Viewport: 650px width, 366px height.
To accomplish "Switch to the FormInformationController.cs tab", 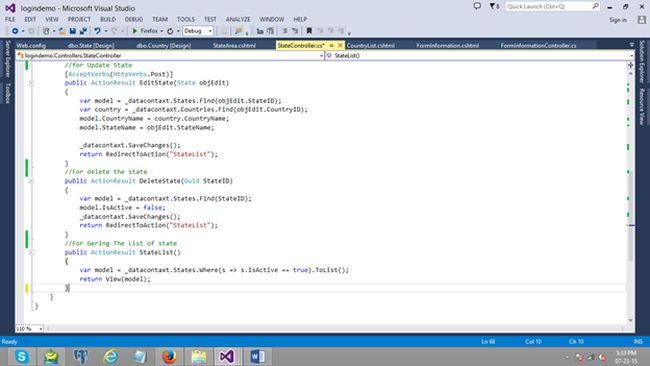I will tap(538, 46).
